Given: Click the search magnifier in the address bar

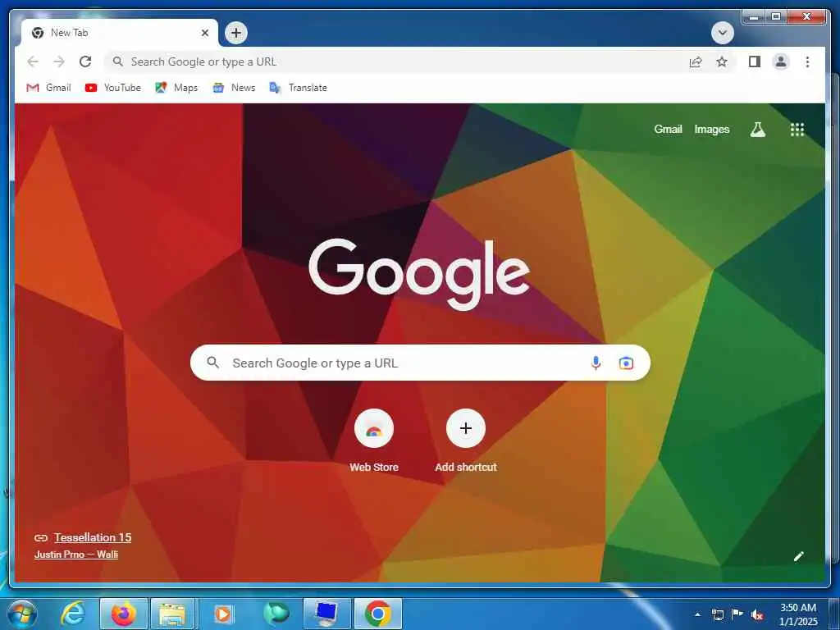Looking at the screenshot, I should click(x=118, y=62).
